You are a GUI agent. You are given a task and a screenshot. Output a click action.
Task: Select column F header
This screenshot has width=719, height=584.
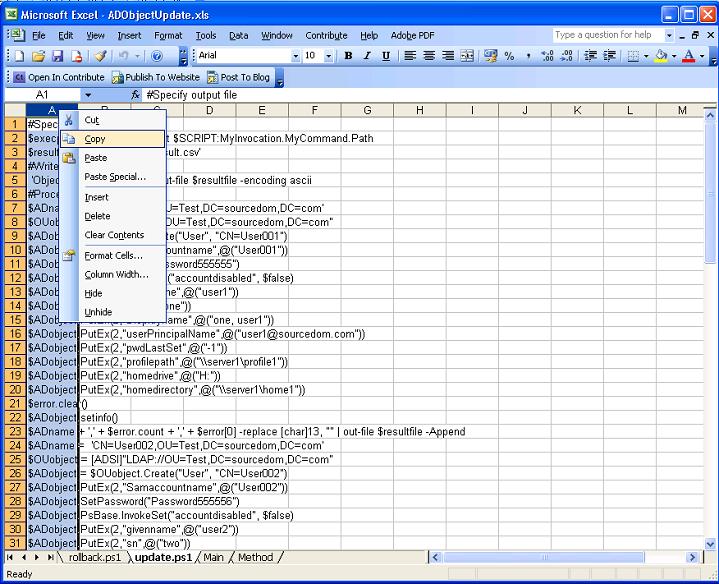[314, 110]
